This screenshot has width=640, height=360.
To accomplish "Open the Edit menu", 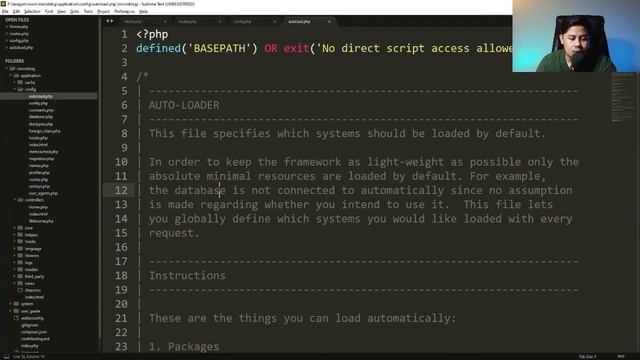I will click(x=16, y=11).
